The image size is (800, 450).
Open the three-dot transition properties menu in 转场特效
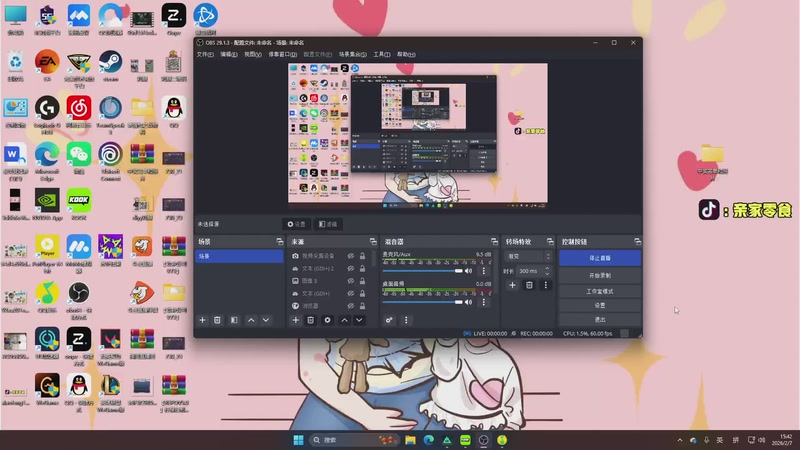click(x=545, y=285)
